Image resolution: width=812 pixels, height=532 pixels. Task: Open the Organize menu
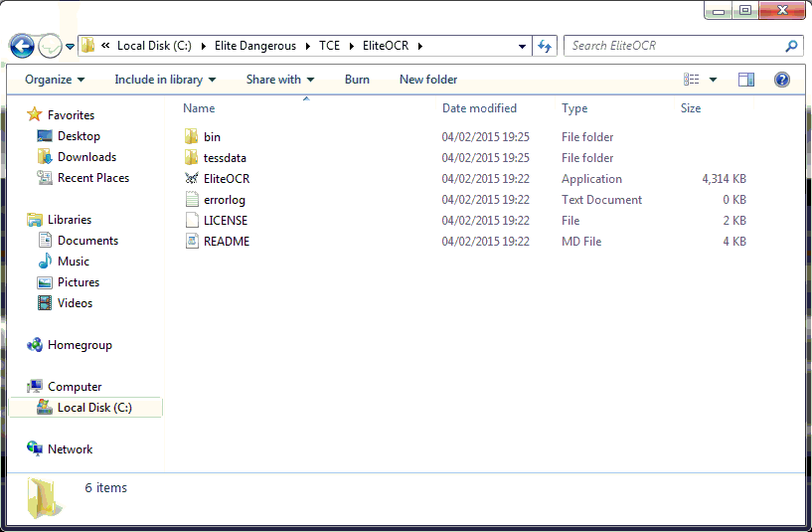point(55,80)
